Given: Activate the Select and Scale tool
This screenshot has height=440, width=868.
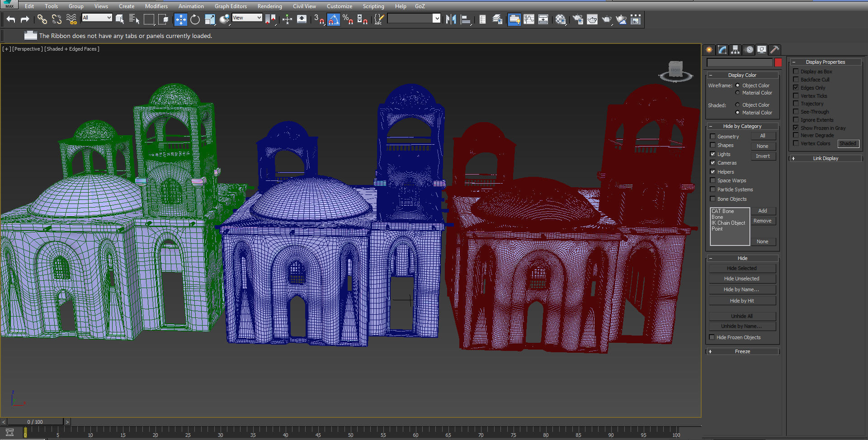Looking at the screenshot, I should 210,19.
